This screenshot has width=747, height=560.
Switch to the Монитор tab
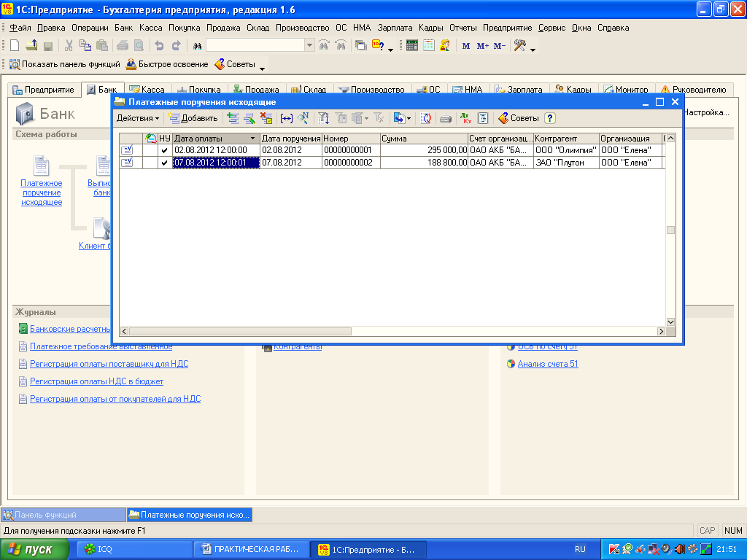(626, 90)
